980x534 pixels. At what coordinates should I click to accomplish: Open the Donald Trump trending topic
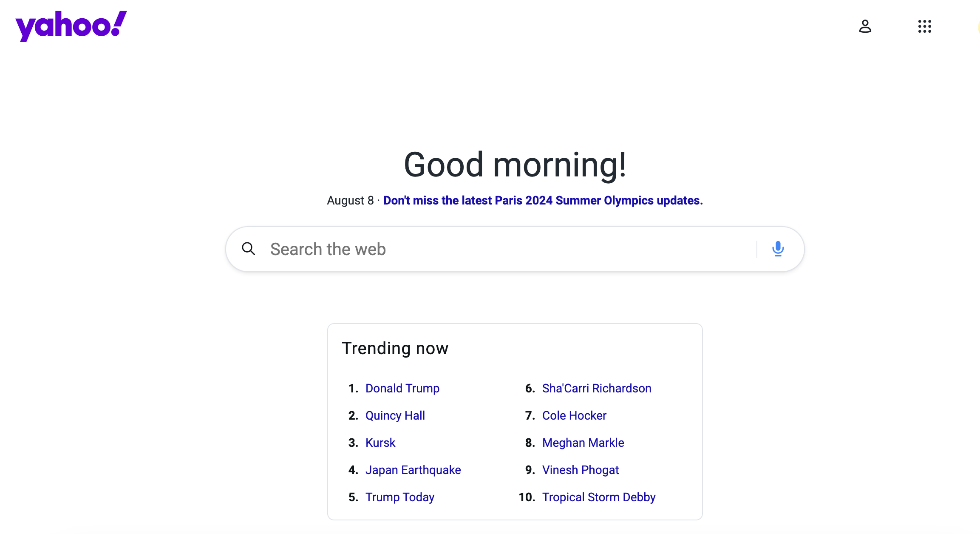pyautogui.click(x=402, y=388)
